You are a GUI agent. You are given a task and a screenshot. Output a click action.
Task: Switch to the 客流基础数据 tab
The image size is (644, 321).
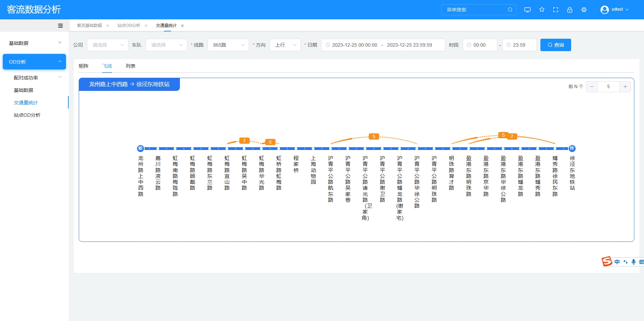click(x=89, y=26)
